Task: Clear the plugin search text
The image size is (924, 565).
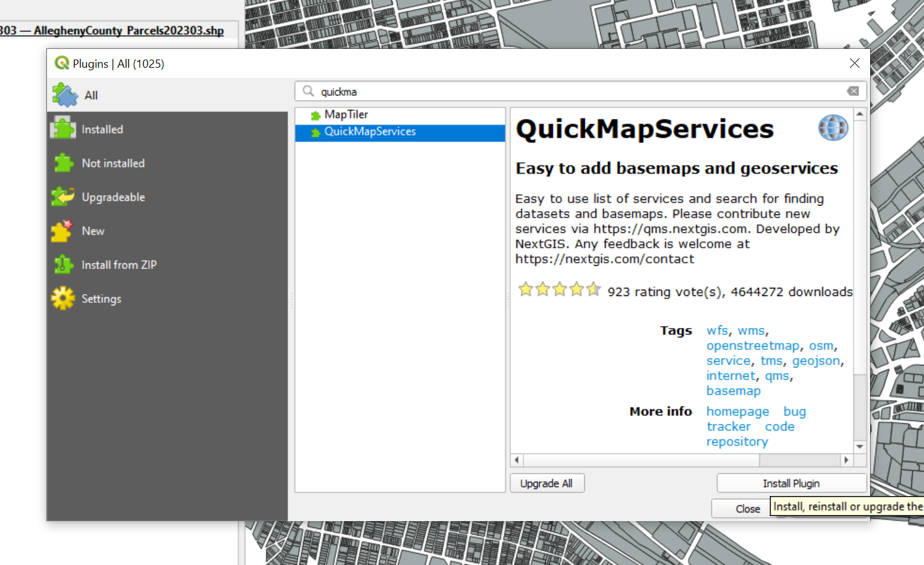Action: point(853,91)
